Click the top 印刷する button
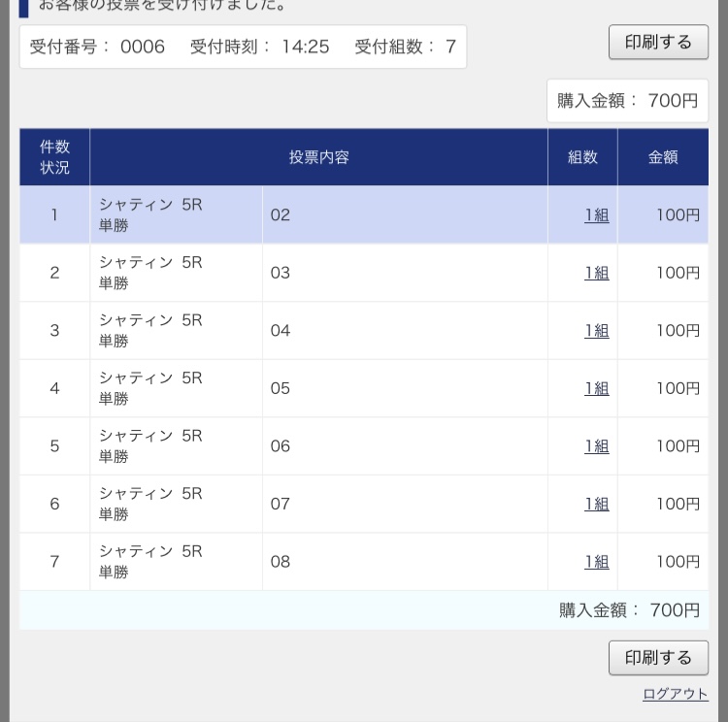The width and height of the screenshot is (728, 722). [x=658, y=43]
